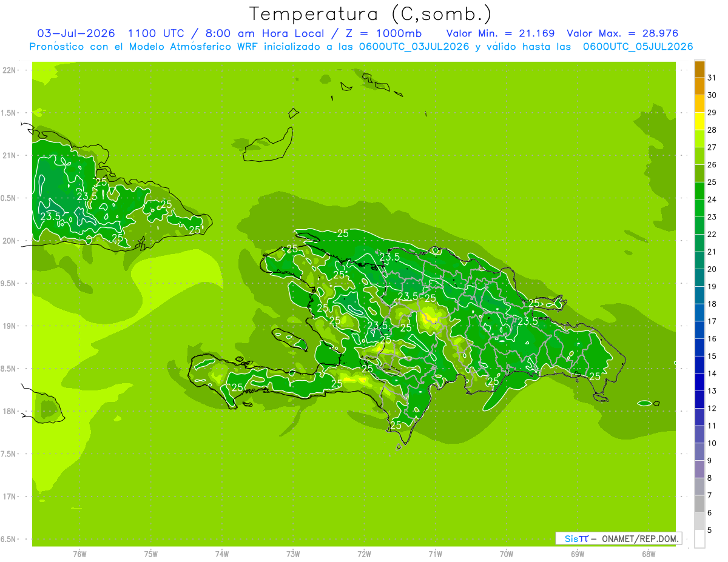Click 'Valor Max. = 28.976' text
Screen dimensions: 728x562
[622, 33]
